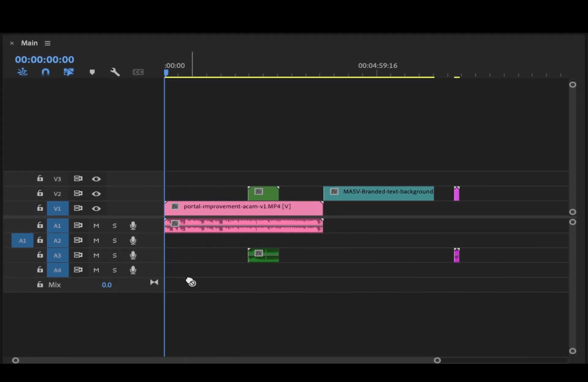Mute audio track A4
The width and height of the screenshot is (588, 382).
96,270
